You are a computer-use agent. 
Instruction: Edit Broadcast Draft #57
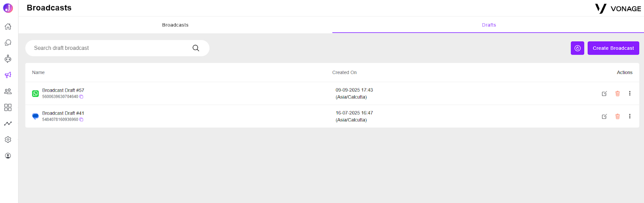pyautogui.click(x=604, y=94)
